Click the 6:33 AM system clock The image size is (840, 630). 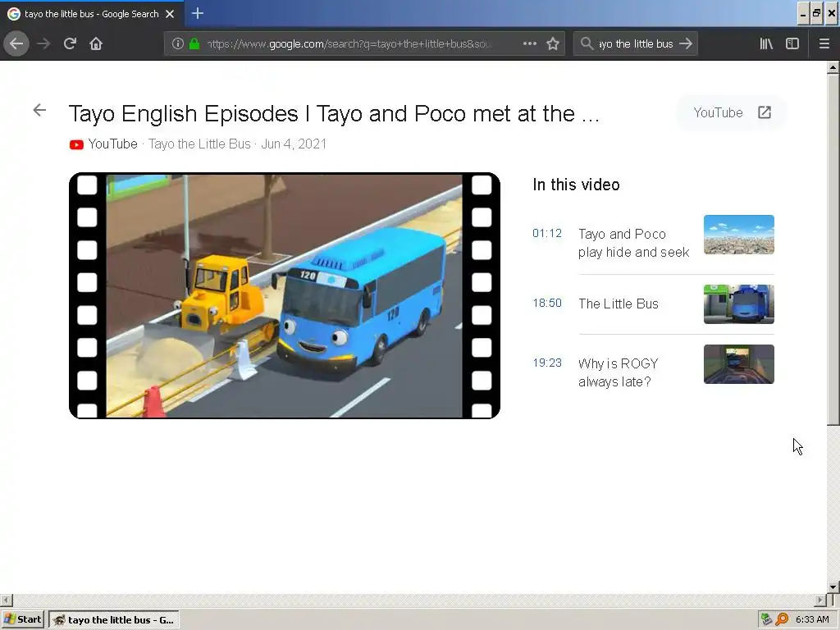point(812,620)
